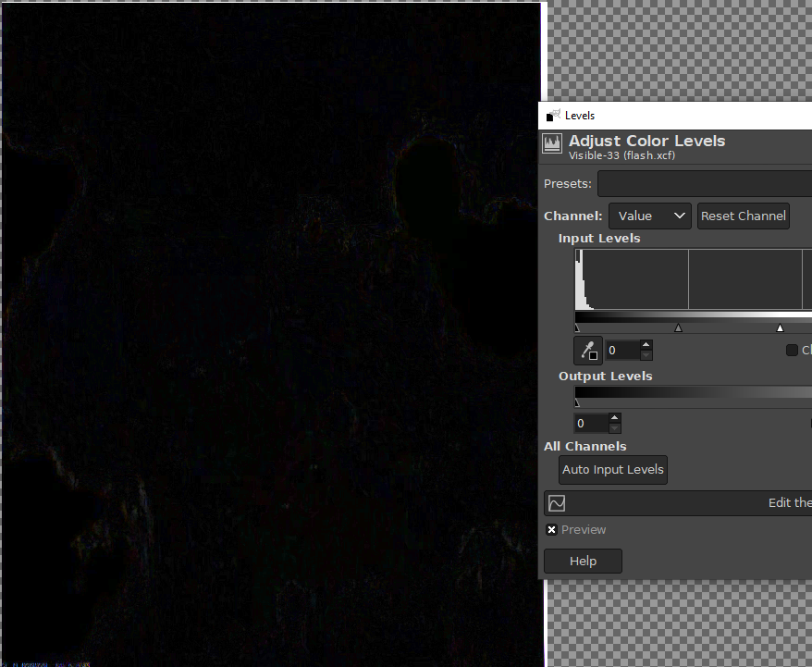The image size is (812, 667).
Task: Open the Channel Value dropdown
Action: point(649,216)
